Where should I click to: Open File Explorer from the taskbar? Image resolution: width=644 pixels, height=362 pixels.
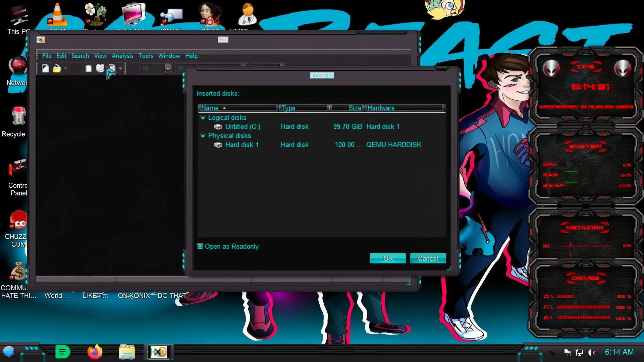[x=127, y=352]
